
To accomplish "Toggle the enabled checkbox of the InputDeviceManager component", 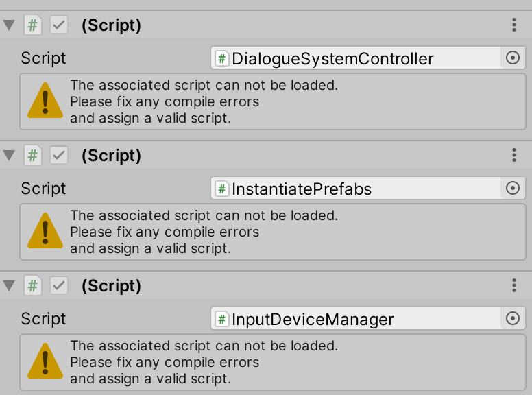I will tap(59, 285).
